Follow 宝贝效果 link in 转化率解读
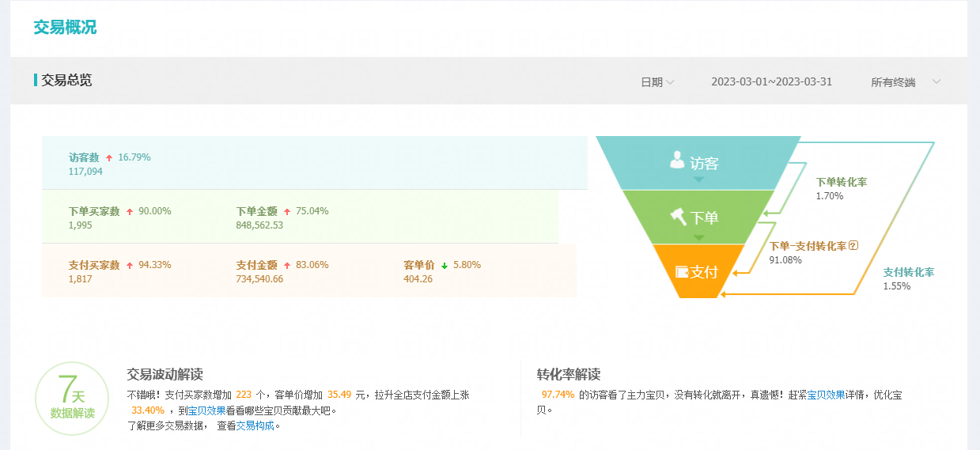This screenshot has width=980, height=450. 826,395
